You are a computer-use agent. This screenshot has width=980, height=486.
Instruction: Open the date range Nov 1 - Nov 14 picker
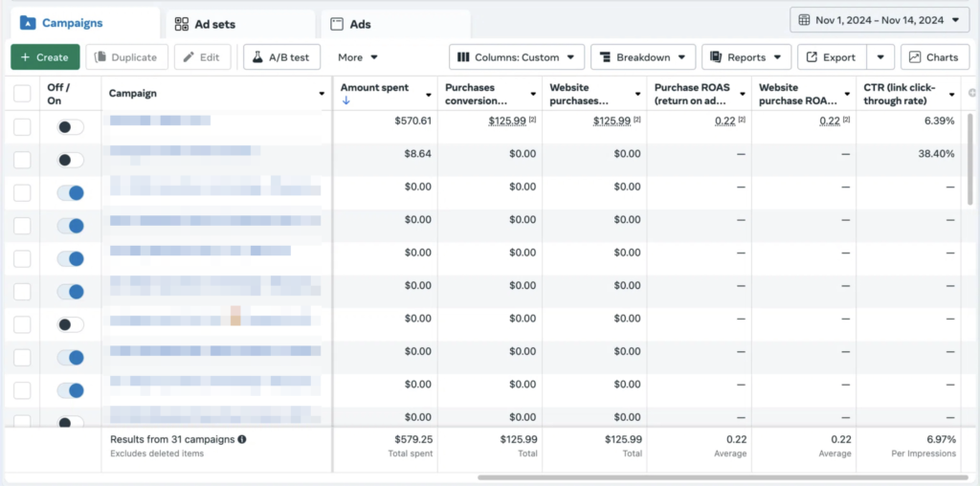879,20
